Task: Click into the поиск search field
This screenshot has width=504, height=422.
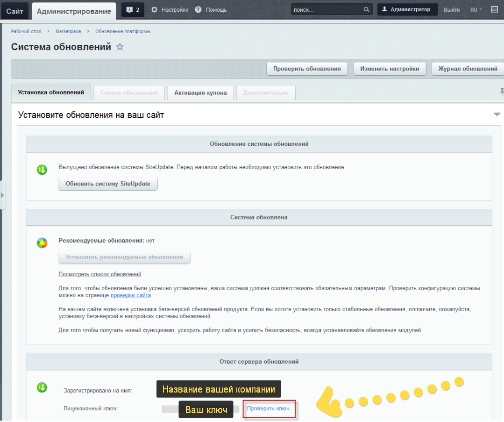Action: (x=326, y=10)
